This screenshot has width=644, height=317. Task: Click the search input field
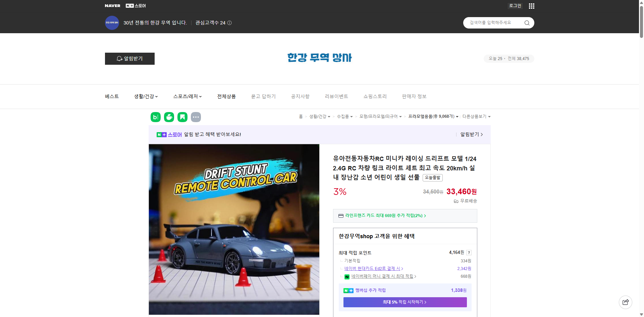pos(493,23)
